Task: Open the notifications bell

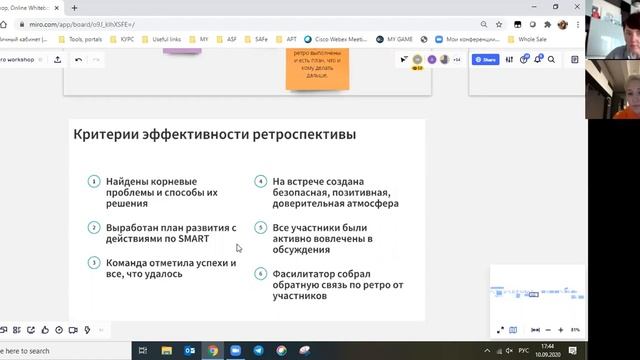Action: [538, 59]
